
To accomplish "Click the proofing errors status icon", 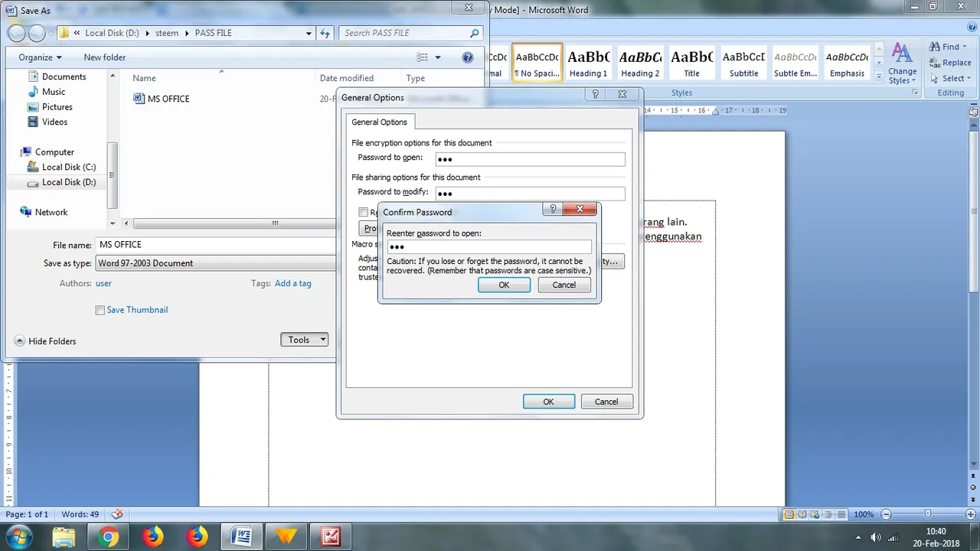I will pos(117,514).
